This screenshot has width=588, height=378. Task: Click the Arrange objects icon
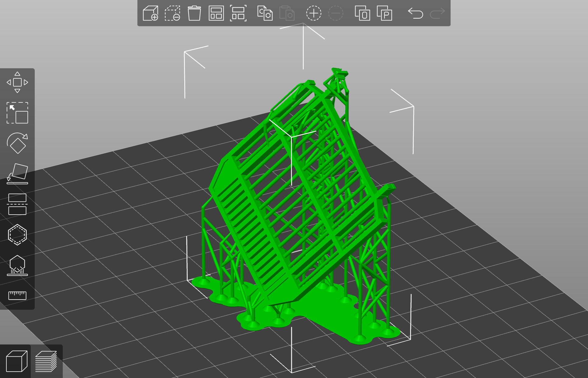(x=216, y=13)
